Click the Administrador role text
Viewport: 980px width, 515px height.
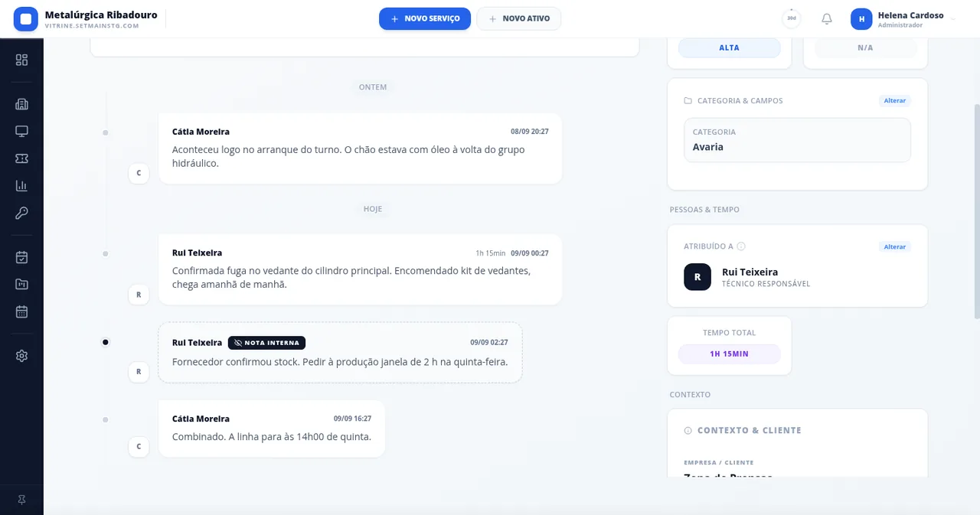pyautogui.click(x=900, y=25)
